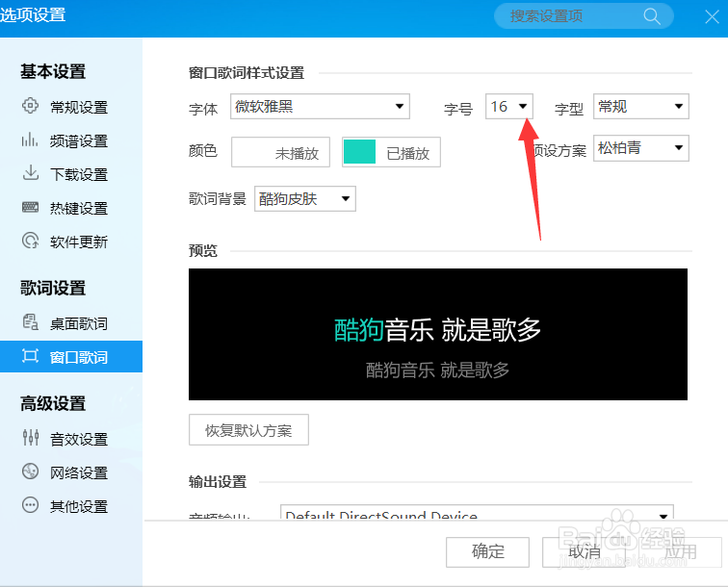This screenshot has height=587, width=728.
Task: Click the 桌面歌词 lyrics icon
Action: point(30,322)
